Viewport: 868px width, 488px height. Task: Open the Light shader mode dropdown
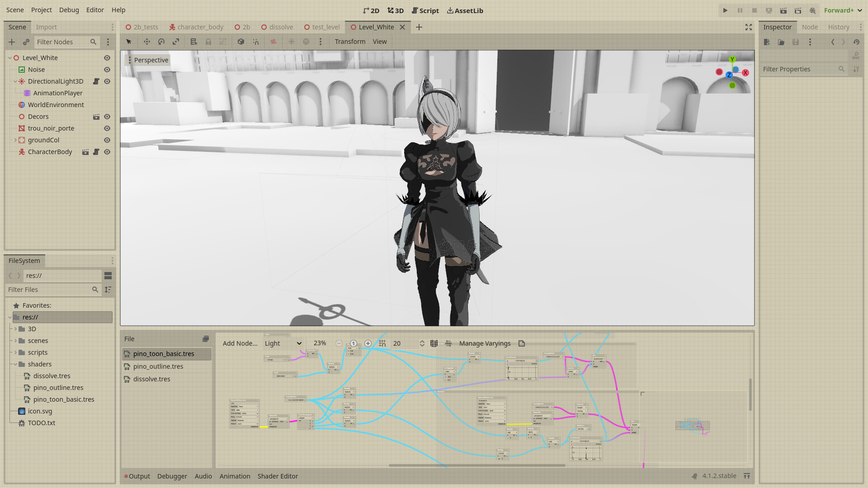point(283,343)
